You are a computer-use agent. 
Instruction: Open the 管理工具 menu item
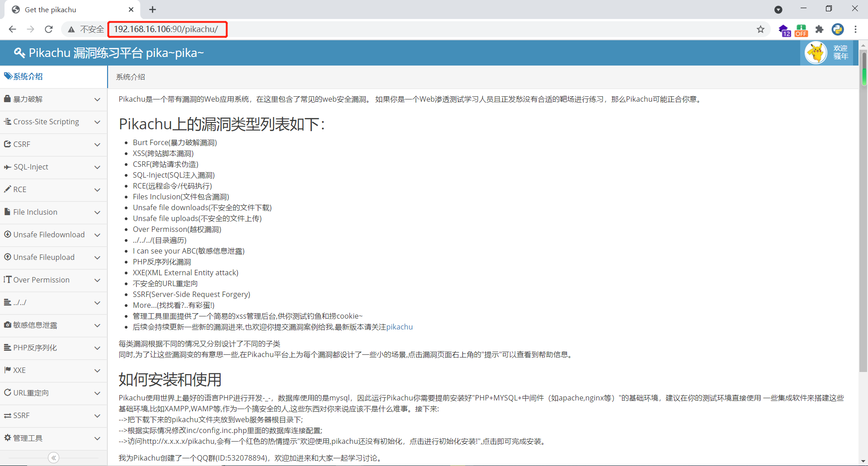53,438
